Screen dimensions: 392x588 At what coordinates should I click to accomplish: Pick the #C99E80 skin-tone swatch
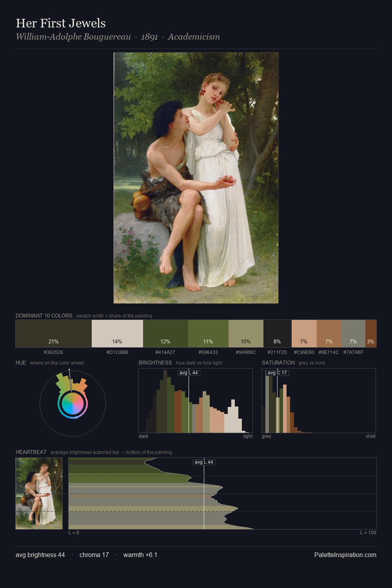(x=304, y=334)
